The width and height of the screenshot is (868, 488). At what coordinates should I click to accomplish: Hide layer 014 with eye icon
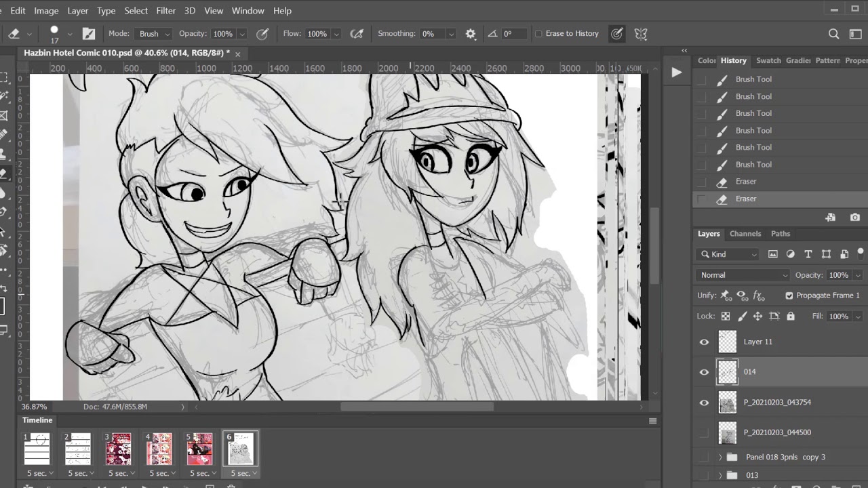click(704, 372)
